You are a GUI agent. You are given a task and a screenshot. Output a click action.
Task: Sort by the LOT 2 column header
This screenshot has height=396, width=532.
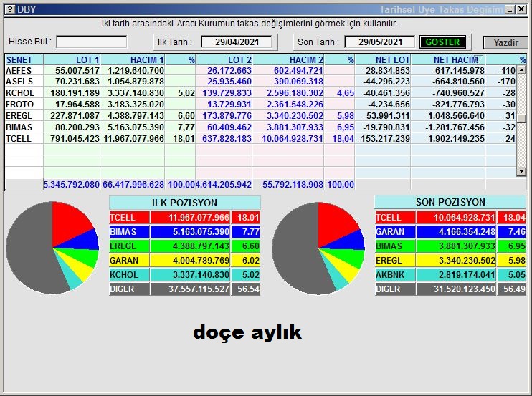click(224, 60)
